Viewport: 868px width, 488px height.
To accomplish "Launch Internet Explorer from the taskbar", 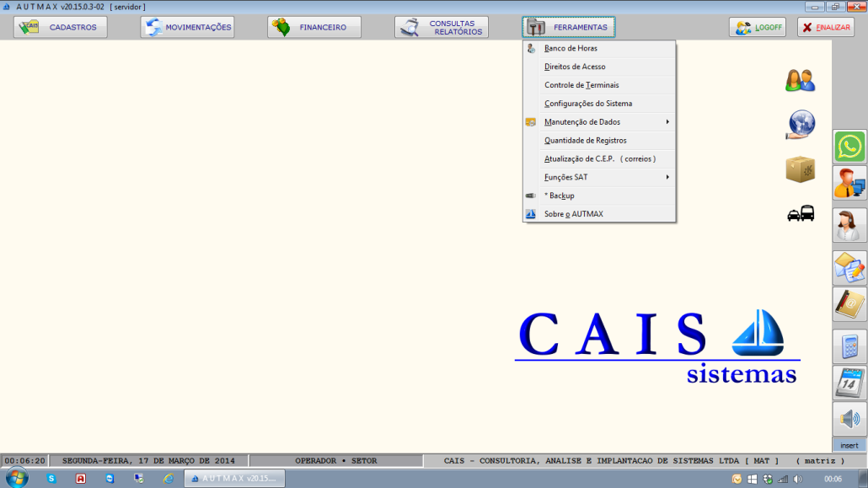I will (x=169, y=479).
